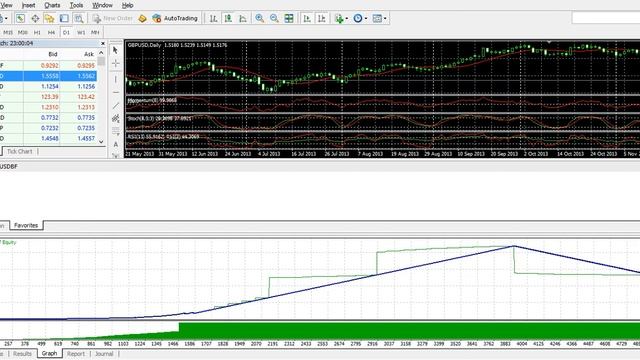Switch chart to candlesticks mode
The height and width of the screenshot is (360, 640).
click(228, 18)
